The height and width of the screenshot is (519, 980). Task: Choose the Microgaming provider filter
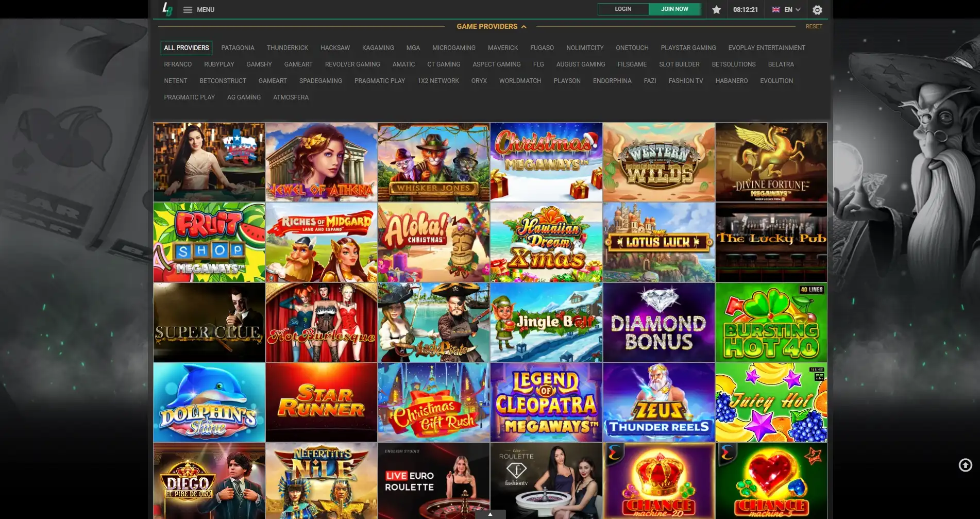pyautogui.click(x=453, y=48)
